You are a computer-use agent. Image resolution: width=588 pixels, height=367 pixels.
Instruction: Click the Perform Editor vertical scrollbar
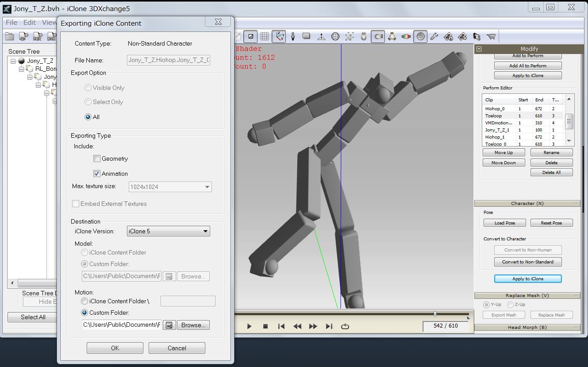(570, 120)
